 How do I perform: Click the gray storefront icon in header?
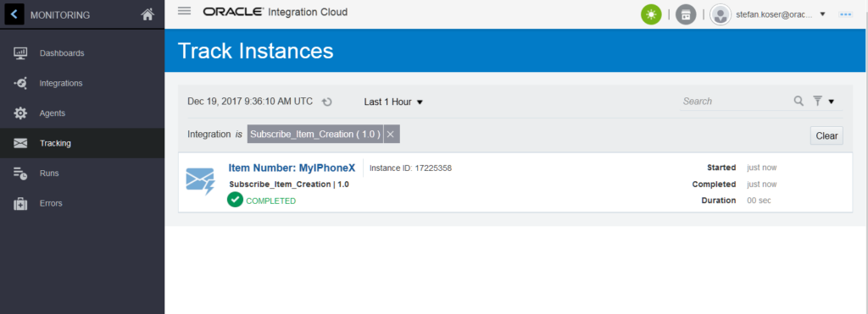[686, 15]
